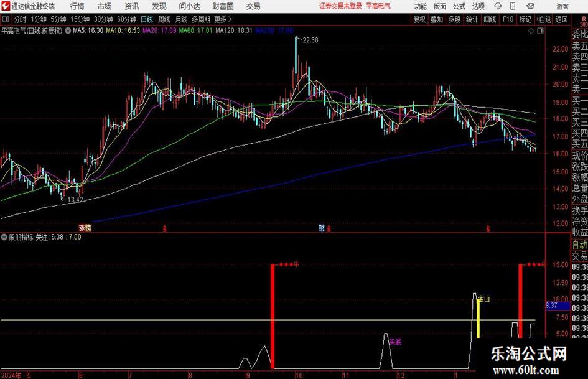Switch to the 5分钟 period

(x=58, y=19)
